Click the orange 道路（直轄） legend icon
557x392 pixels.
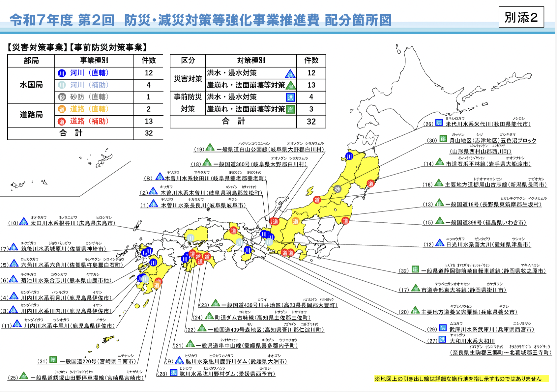tap(62, 109)
